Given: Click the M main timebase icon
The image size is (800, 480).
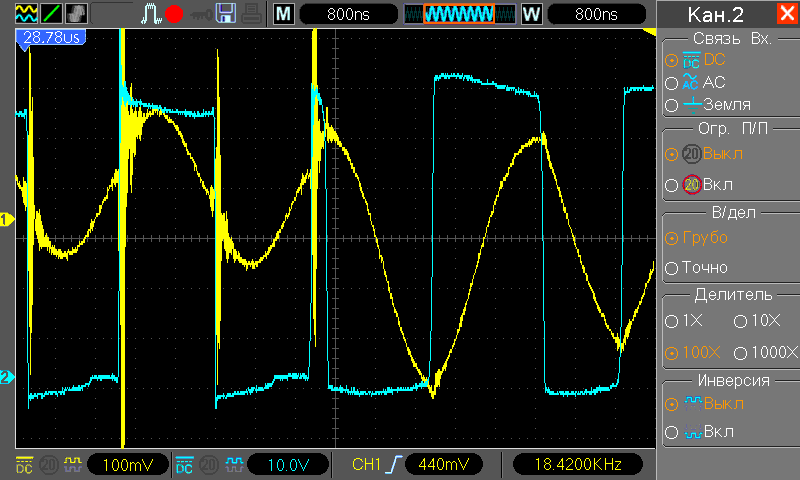Looking at the screenshot, I should tap(284, 14).
